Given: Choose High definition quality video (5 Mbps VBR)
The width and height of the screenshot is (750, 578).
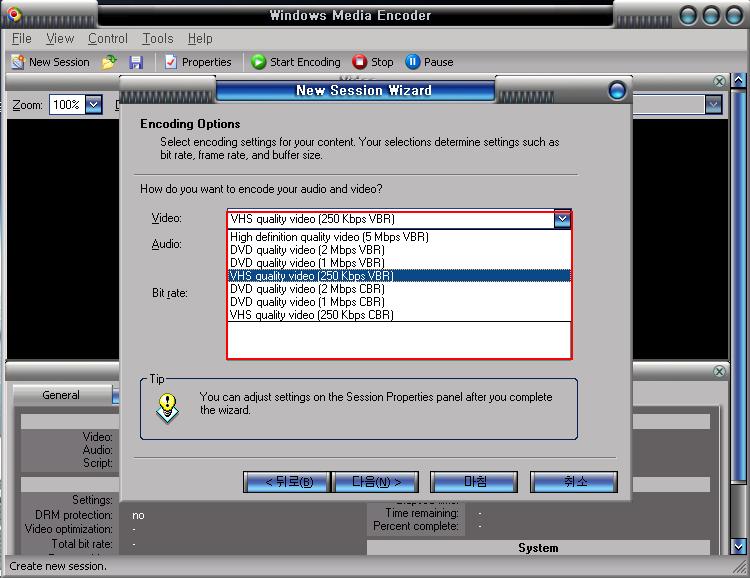Looking at the screenshot, I should coord(399,237).
